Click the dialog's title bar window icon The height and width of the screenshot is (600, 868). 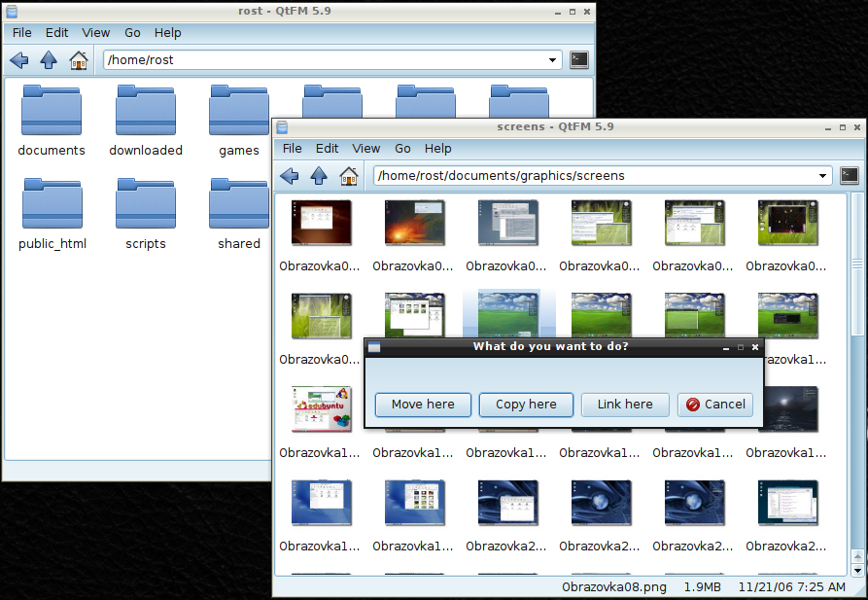tap(374, 347)
